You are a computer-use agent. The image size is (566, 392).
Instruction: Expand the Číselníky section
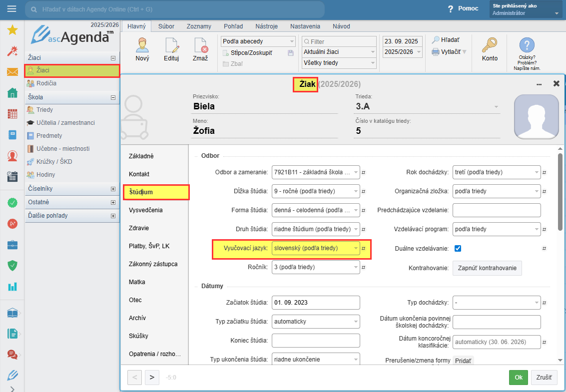coord(113,189)
